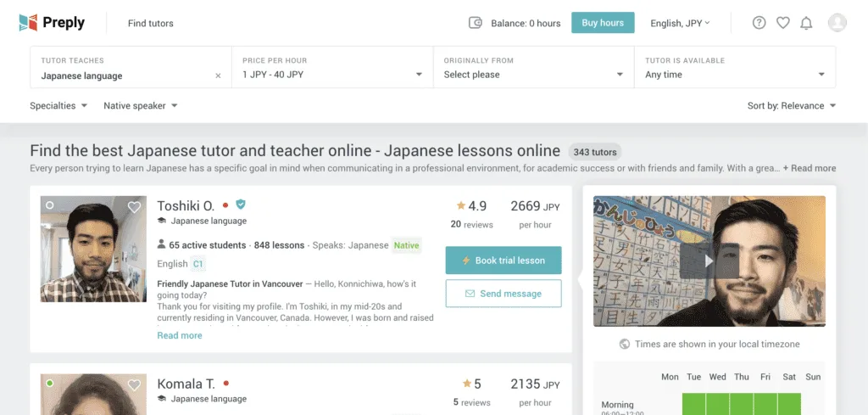Click Komala T.'s profile photo

[93, 395]
